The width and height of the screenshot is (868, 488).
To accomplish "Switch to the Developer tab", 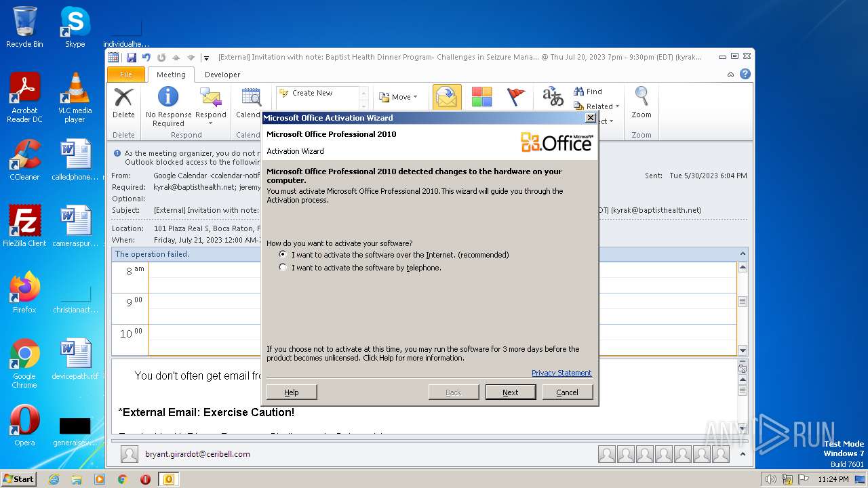I will [222, 75].
